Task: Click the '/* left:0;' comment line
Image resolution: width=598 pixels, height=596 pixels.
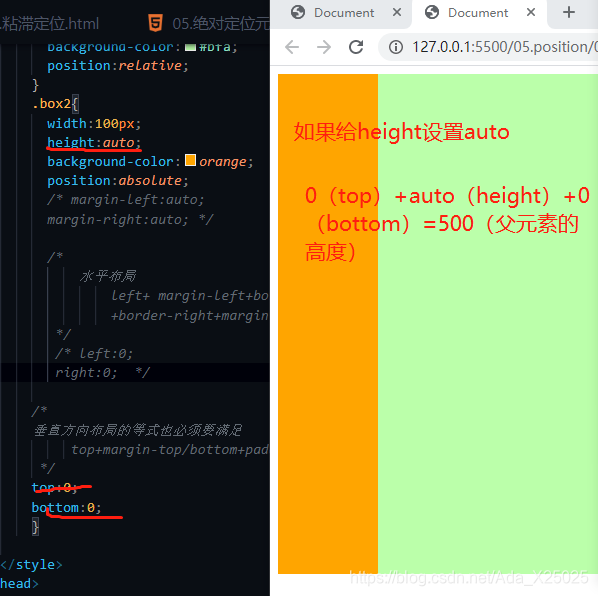Action: [94, 353]
